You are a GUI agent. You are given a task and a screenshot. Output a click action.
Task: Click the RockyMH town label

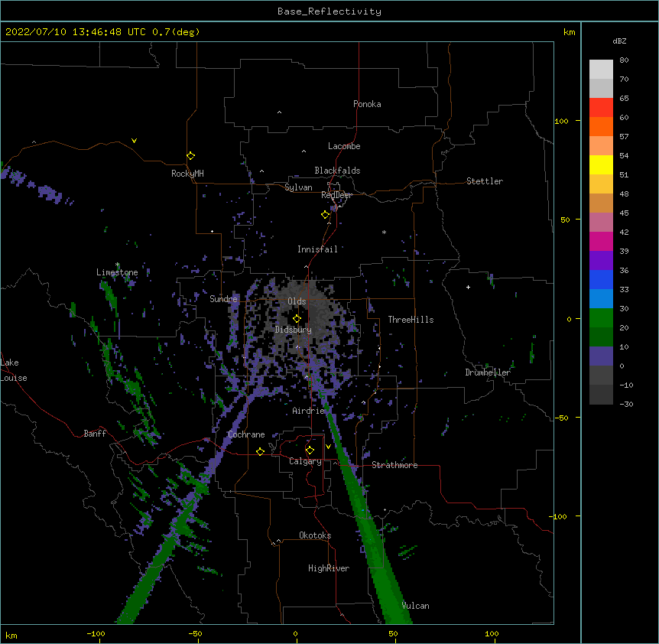pos(187,174)
